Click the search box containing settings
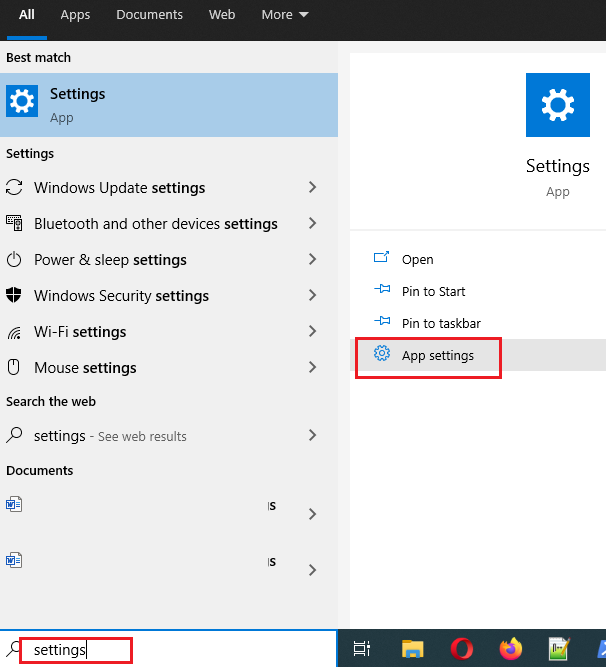The width and height of the screenshot is (606, 667). [169, 649]
